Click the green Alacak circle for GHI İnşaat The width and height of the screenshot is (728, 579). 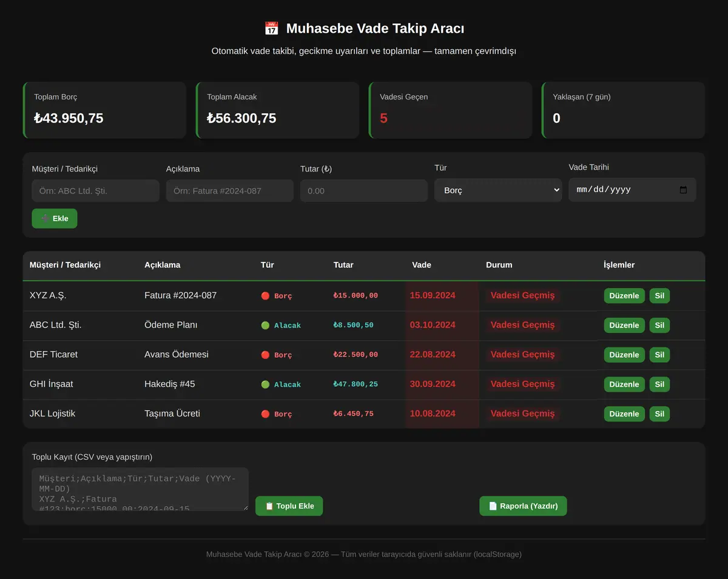coord(265,384)
